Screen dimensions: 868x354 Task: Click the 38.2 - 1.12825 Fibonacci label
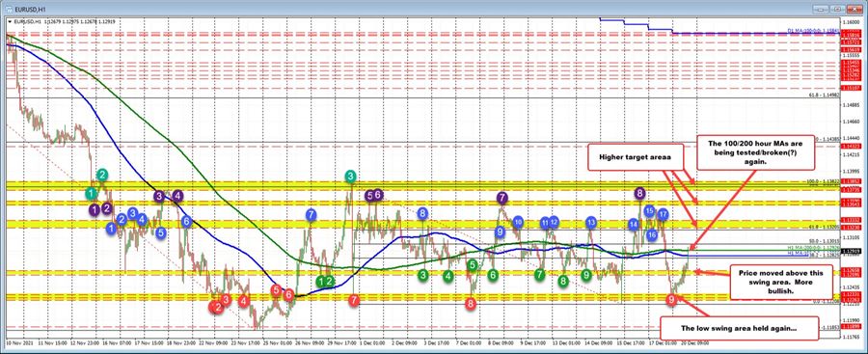tap(826, 257)
